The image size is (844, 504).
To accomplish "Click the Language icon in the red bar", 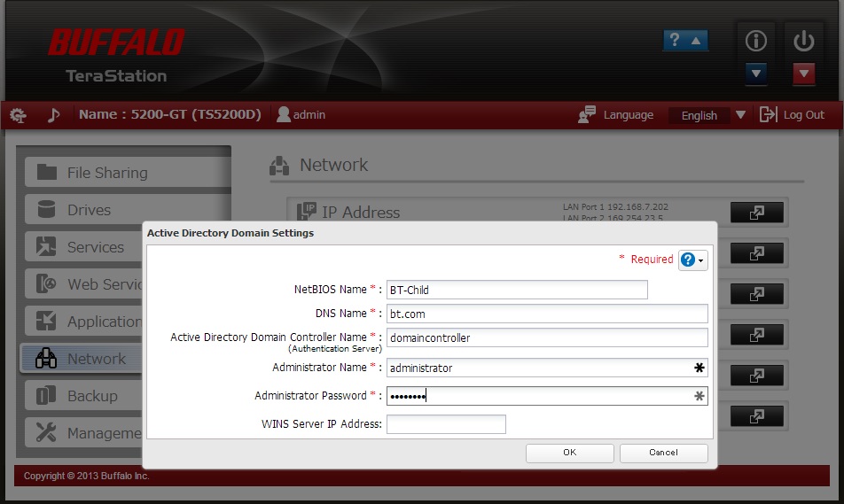I will click(x=587, y=115).
